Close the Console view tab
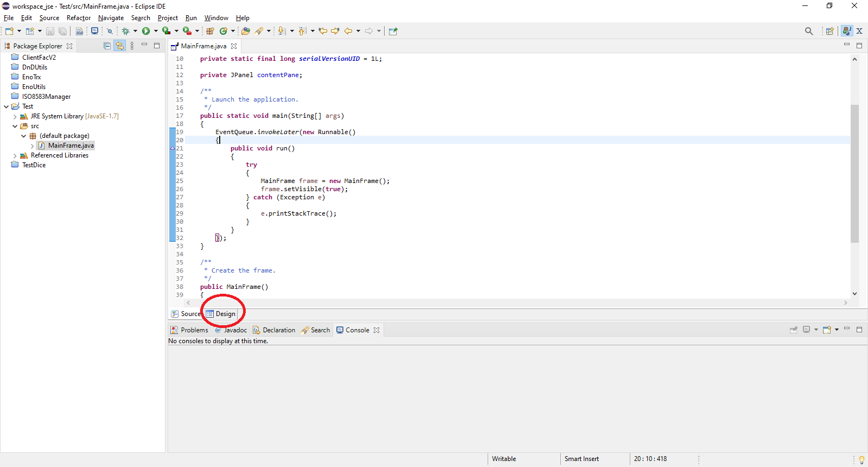Viewport: 868px width, 467px height. pos(376,330)
